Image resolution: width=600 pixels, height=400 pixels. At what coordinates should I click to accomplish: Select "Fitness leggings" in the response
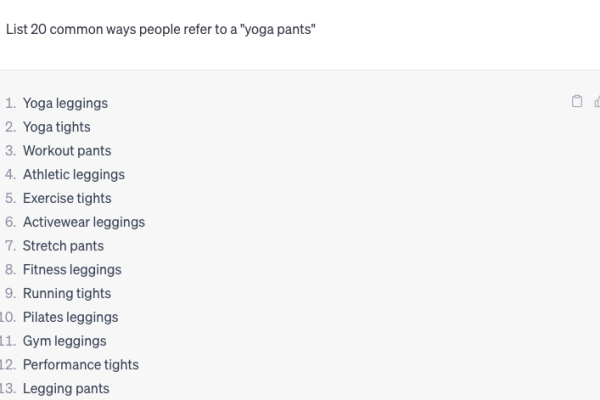[72, 269]
